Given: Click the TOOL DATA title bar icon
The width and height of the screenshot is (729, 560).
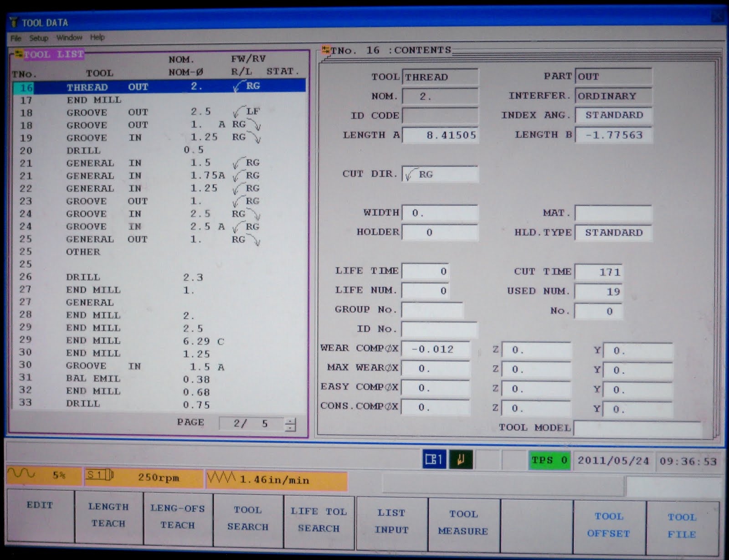Looking at the screenshot, I should click(15, 22).
